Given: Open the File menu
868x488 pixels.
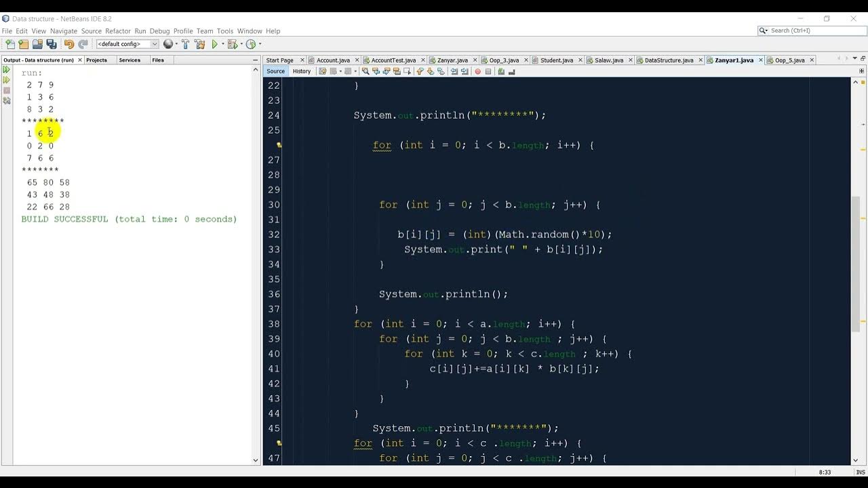Looking at the screenshot, I should pos(7,31).
